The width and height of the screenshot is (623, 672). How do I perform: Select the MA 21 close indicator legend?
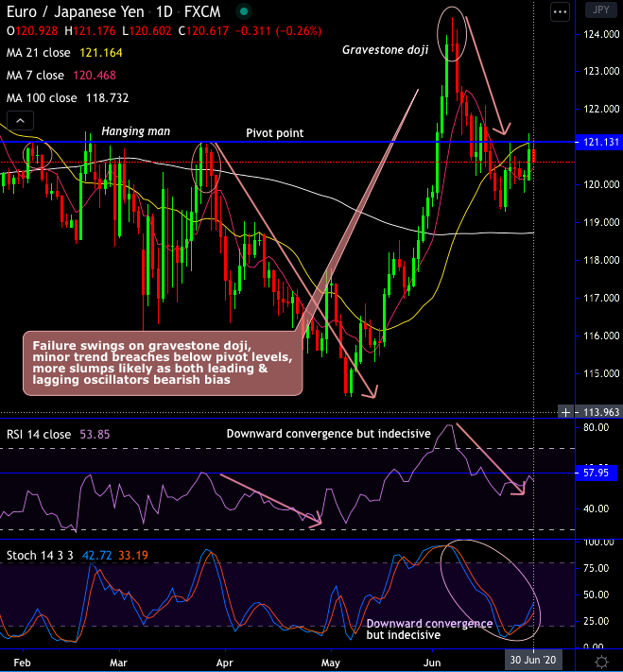click(38, 53)
